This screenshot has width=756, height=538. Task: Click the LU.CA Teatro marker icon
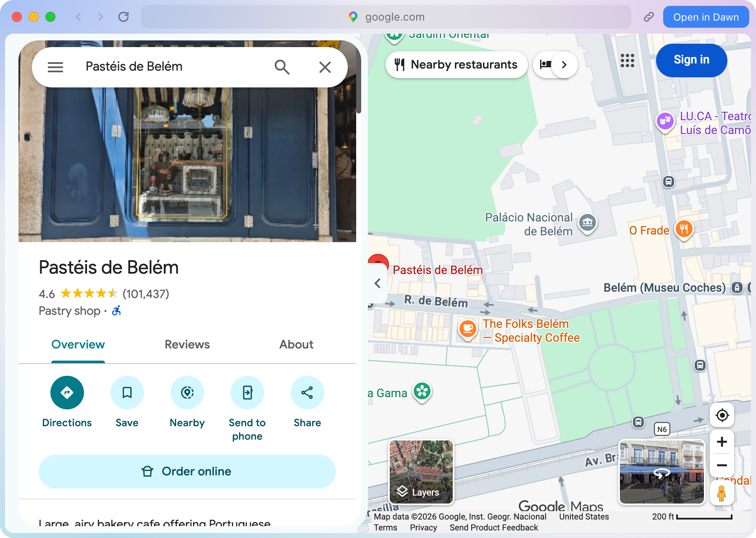pyautogui.click(x=665, y=122)
